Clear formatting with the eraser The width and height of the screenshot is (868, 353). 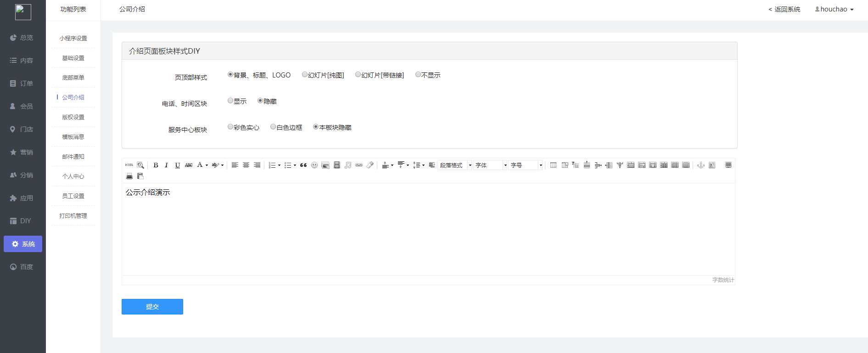370,165
